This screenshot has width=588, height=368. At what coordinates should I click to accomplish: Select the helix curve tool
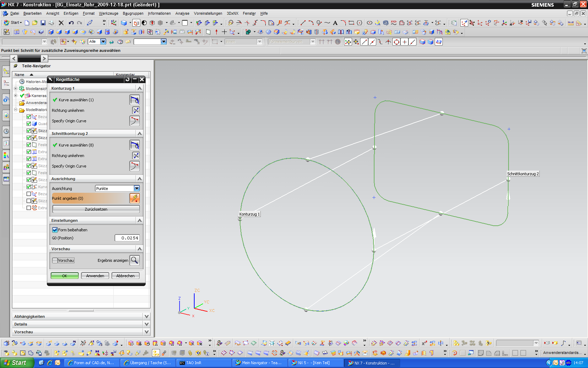tap(385, 23)
